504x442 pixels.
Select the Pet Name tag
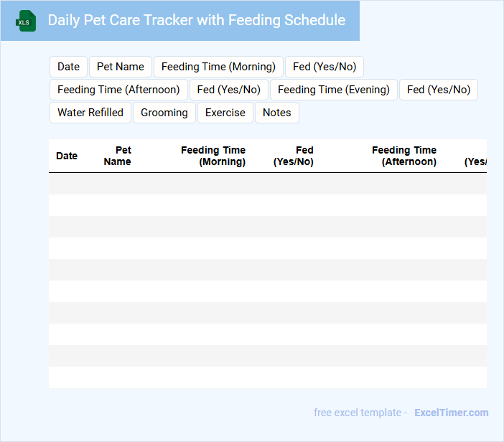(121, 67)
